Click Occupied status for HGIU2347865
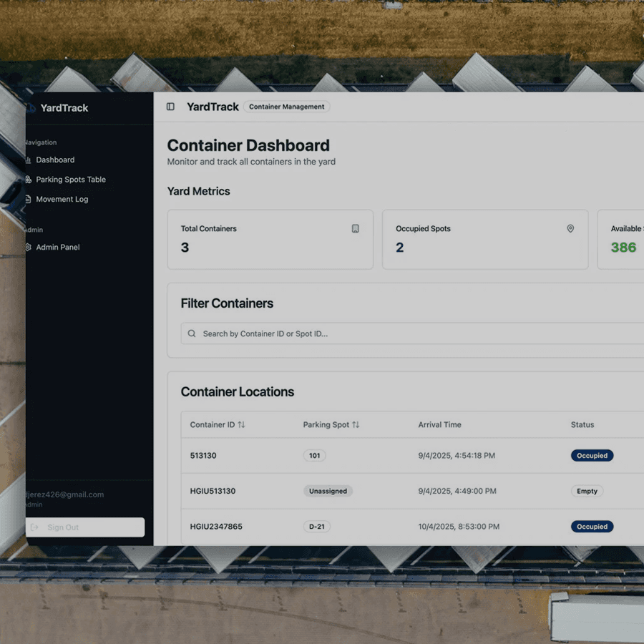This screenshot has width=644, height=644. point(592,527)
